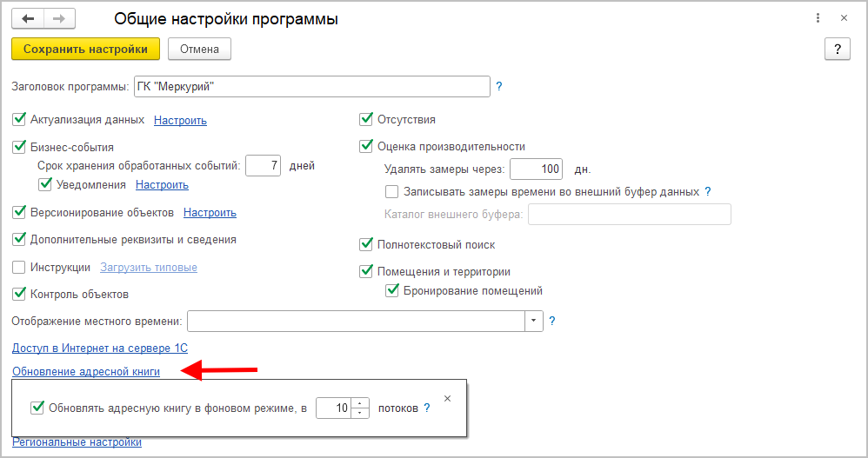Click help icon beside local time dropdown
The height and width of the screenshot is (458, 868).
(551, 321)
